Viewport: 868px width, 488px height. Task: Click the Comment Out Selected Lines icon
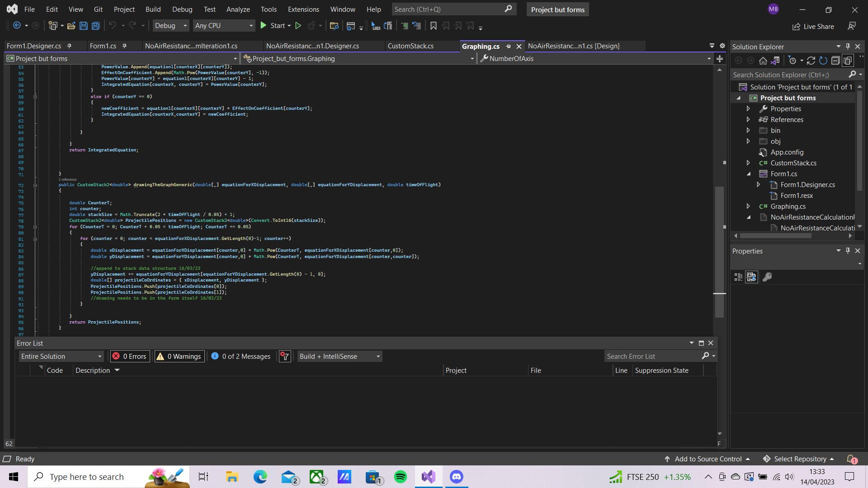pyautogui.click(x=404, y=26)
